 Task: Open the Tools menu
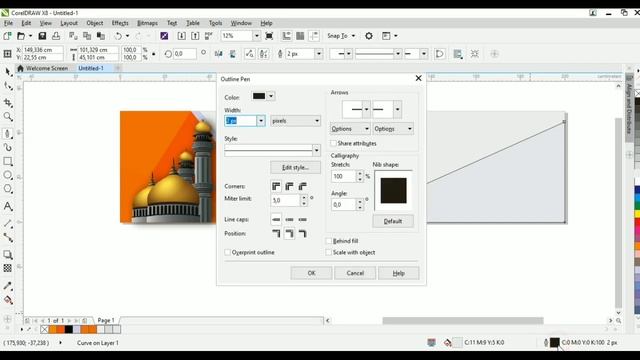[215, 23]
